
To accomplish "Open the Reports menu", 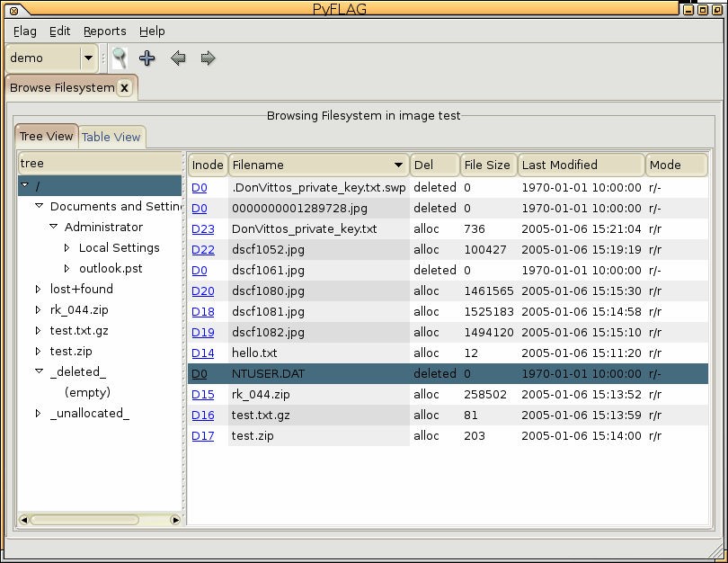I will point(104,31).
